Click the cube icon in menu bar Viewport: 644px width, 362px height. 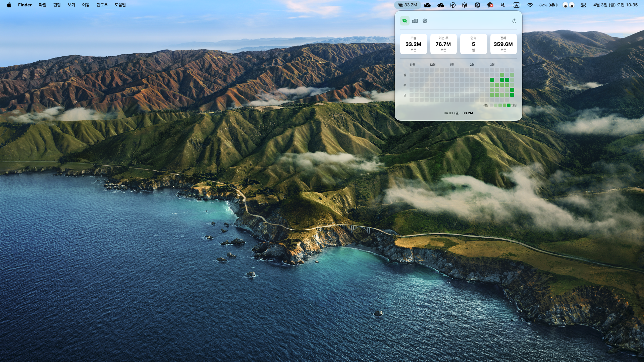[465, 5]
